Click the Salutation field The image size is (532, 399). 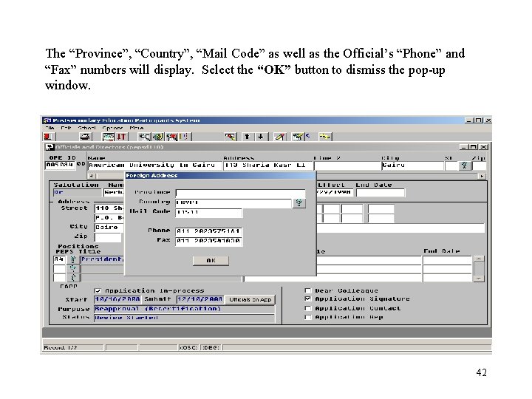78,193
